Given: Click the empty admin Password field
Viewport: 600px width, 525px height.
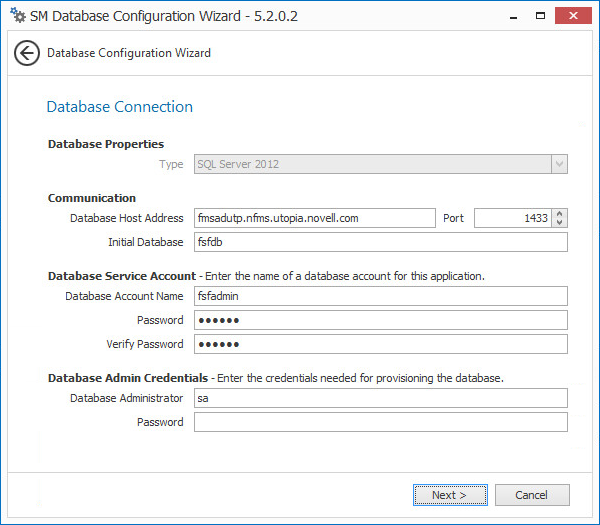Looking at the screenshot, I should (x=380, y=422).
